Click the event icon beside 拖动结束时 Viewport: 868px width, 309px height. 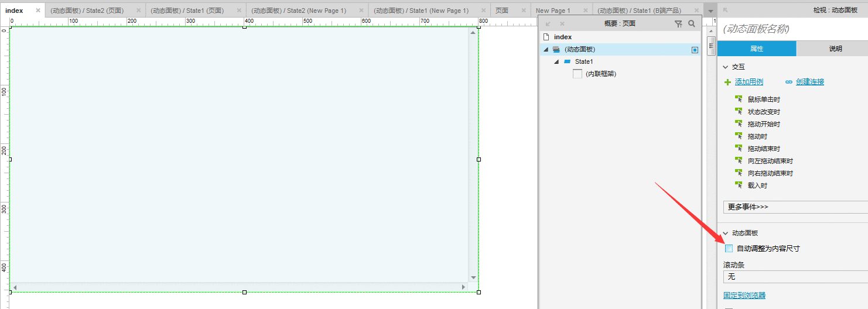click(739, 149)
